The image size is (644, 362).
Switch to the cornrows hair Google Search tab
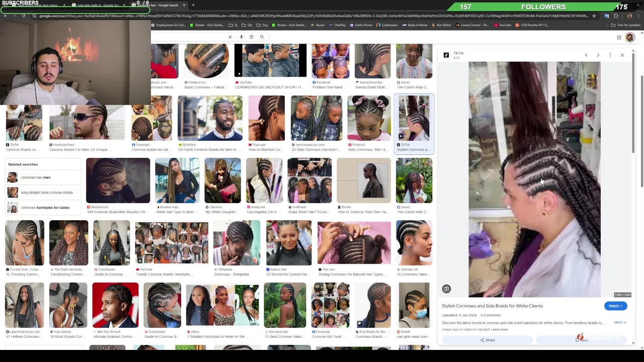tap(158, 5)
